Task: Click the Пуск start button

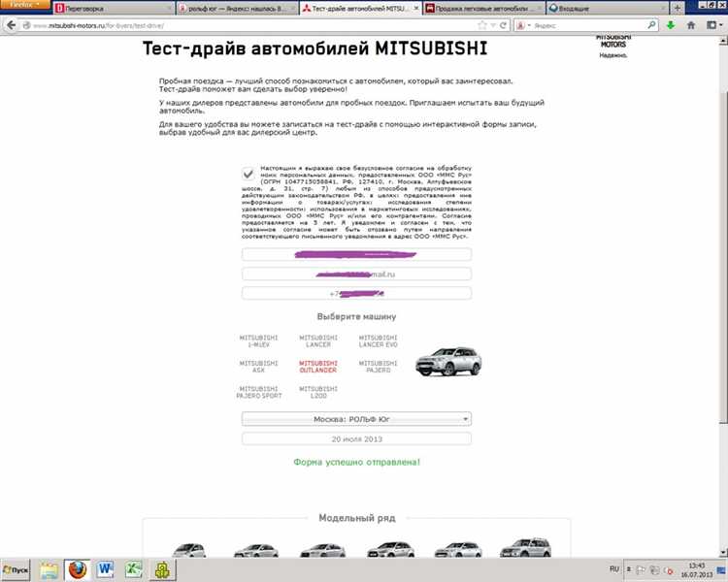Action: [x=17, y=568]
